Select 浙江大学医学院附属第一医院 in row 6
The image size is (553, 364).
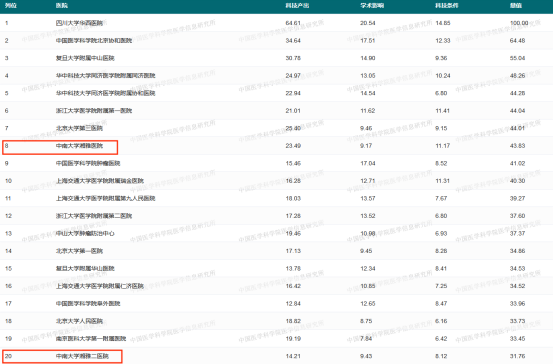point(94,111)
